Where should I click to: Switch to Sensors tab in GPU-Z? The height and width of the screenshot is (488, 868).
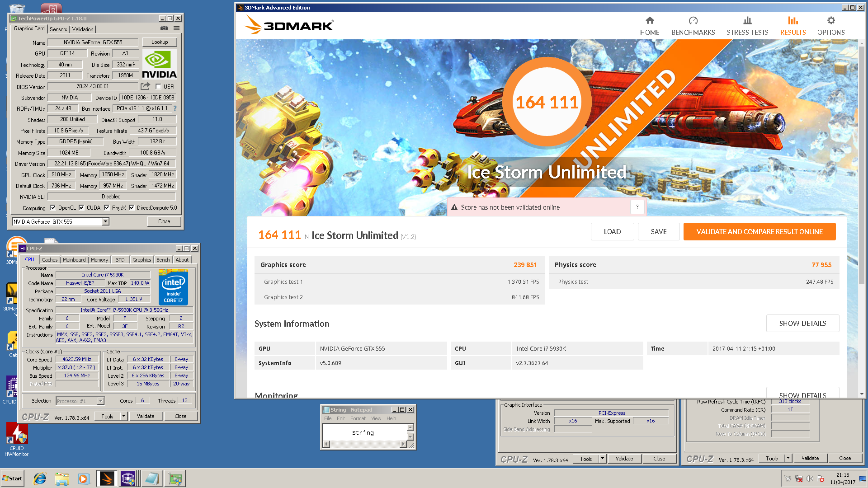point(58,29)
